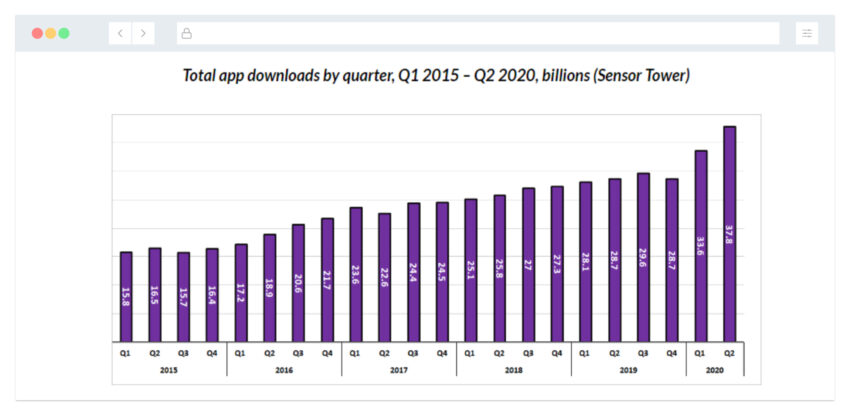This screenshot has width=850, height=415.
Task: Click the 2020 year label on axis
Action: [714, 368]
